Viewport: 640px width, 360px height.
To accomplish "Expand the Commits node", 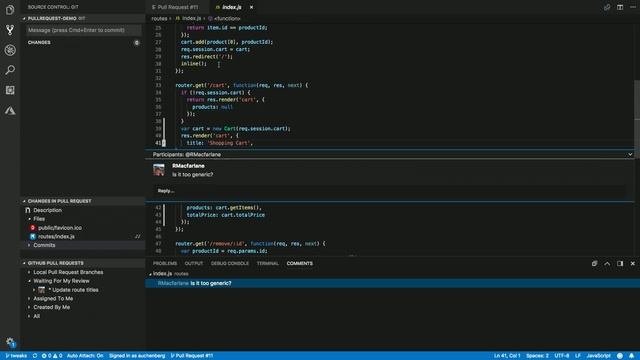I will [x=29, y=245].
